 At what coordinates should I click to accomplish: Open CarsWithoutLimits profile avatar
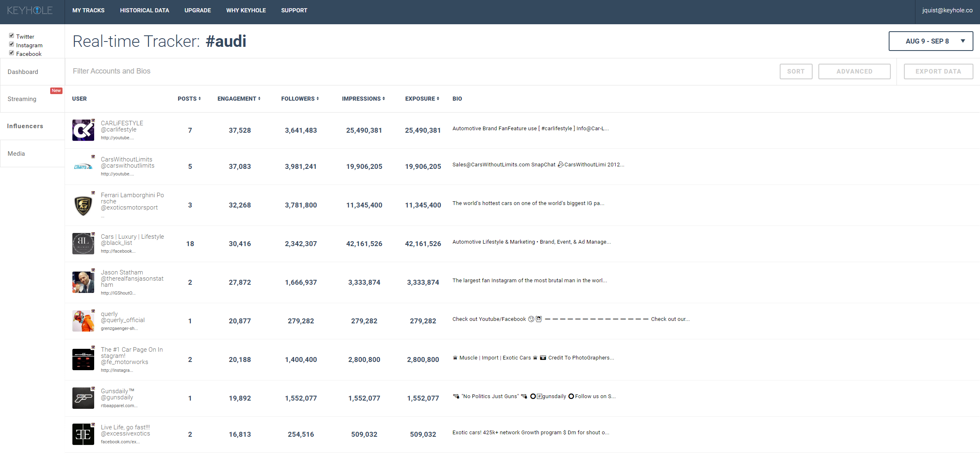tap(83, 166)
